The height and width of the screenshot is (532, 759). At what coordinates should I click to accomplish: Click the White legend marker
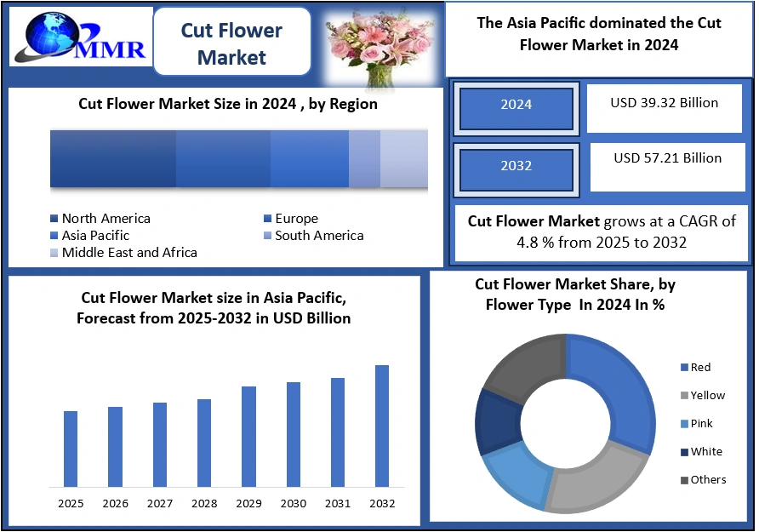pos(684,452)
